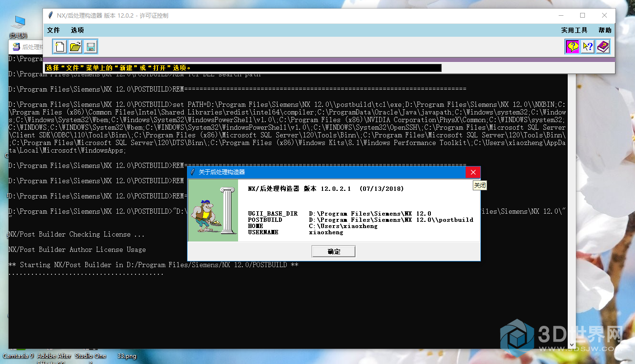The height and width of the screenshot is (364, 635).
Task: Click the feather icon in the About dialog title
Action: click(x=193, y=172)
